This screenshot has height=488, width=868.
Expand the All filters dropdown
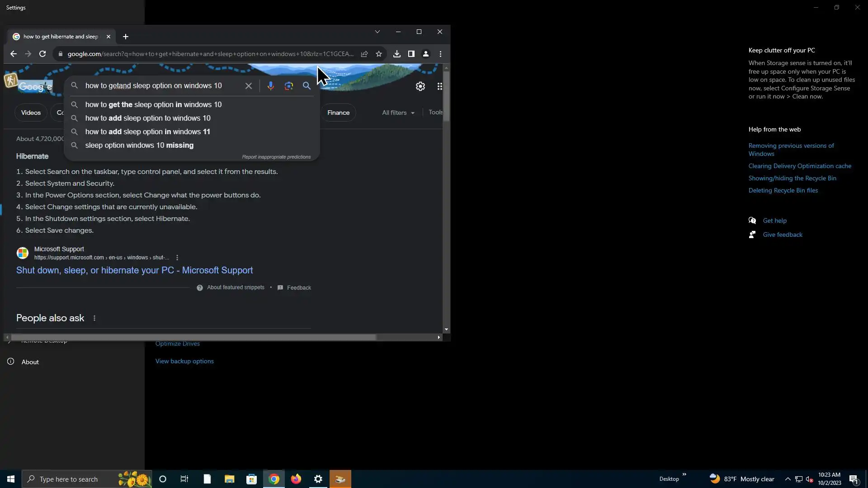398,113
